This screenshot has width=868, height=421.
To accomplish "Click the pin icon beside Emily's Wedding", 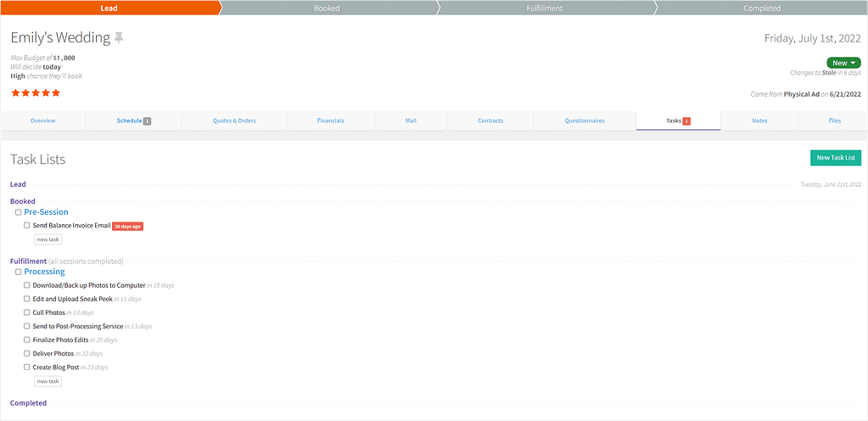I will pos(119,38).
